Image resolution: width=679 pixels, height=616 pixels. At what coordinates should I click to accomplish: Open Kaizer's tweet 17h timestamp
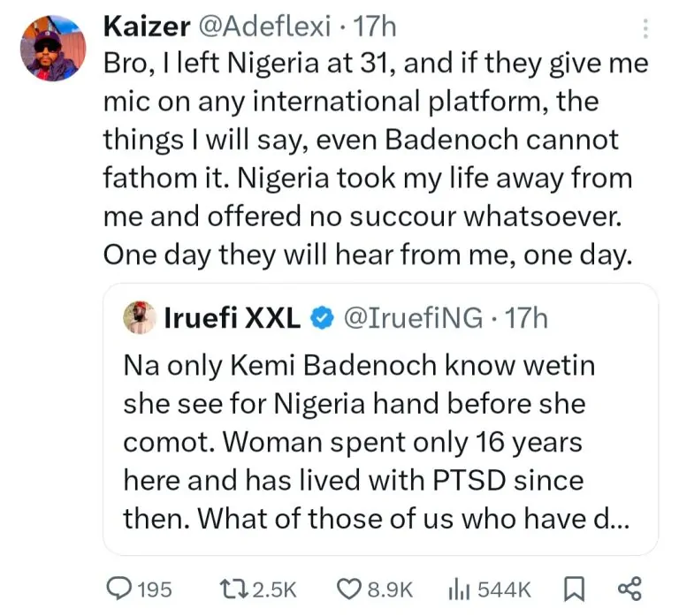(x=374, y=27)
